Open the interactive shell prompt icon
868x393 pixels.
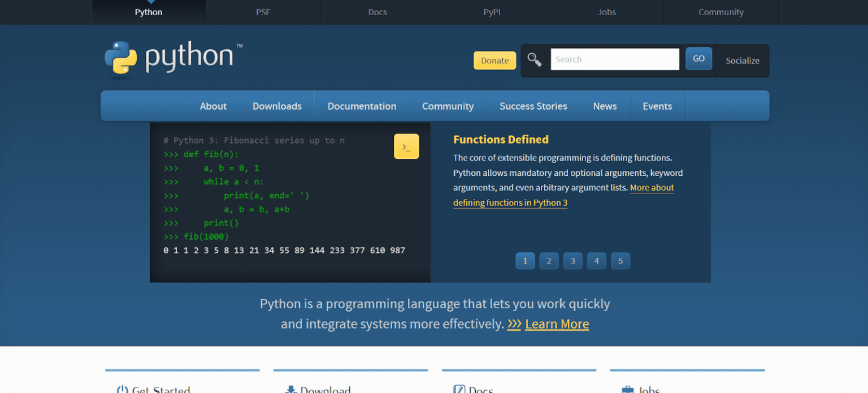[x=406, y=146]
